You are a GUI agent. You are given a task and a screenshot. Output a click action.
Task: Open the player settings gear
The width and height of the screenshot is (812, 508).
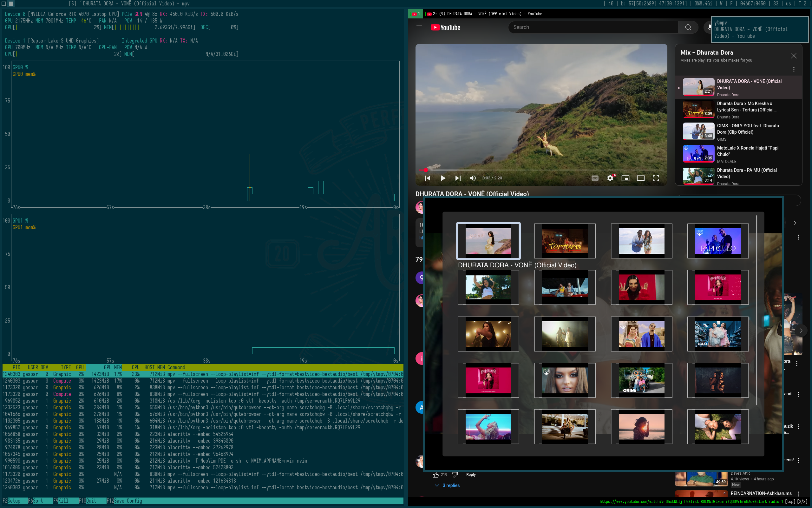tap(610, 178)
